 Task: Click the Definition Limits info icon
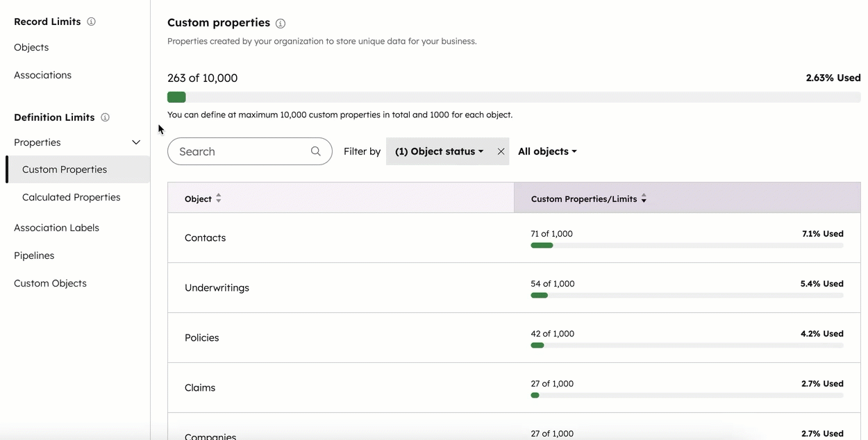(105, 117)
